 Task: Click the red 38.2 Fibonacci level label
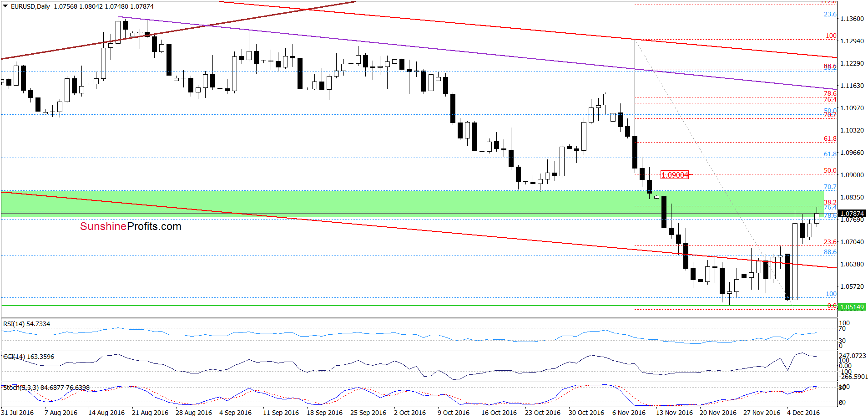(x=830, y=202)
